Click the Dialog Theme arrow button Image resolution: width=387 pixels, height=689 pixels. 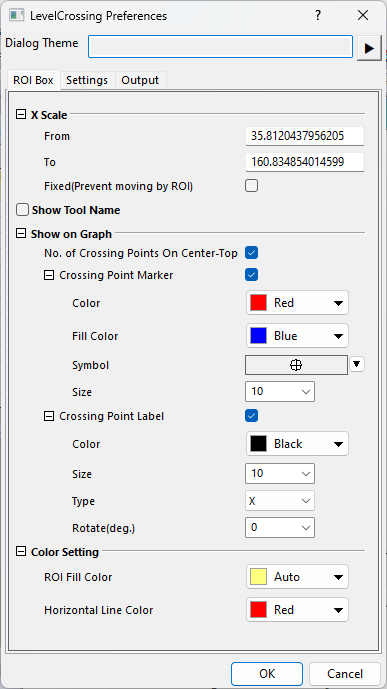click(x=369, y=48)
